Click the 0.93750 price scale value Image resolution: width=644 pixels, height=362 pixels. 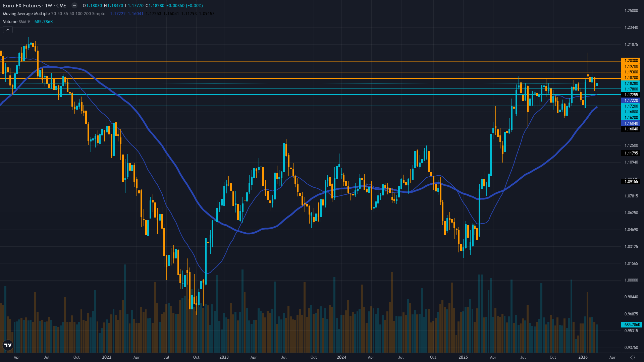click(x=631, y=348)
